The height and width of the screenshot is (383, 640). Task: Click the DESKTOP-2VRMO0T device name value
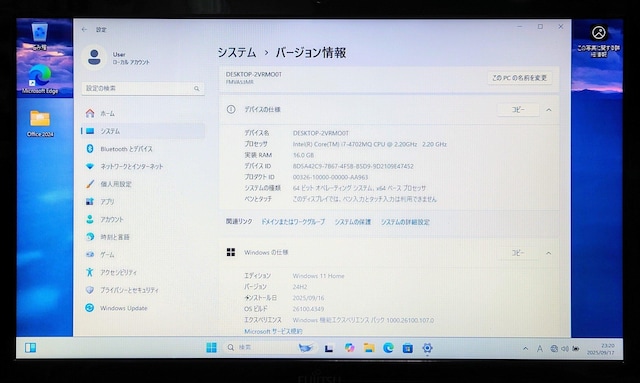(321, 133)
